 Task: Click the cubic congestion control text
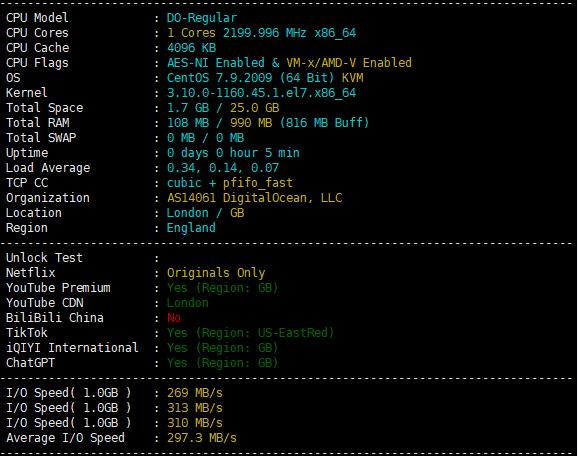pos(184,183)
